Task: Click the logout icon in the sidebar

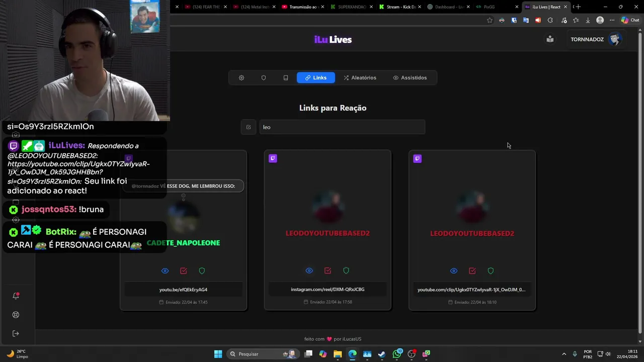Action: (16, 333)
